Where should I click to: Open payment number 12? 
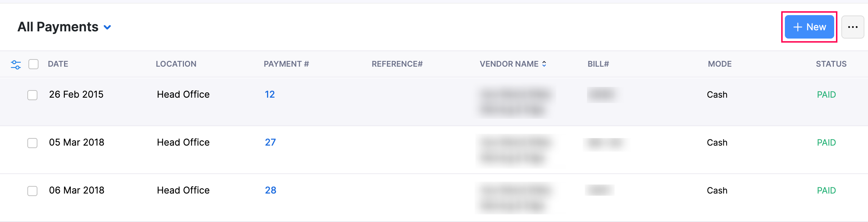[x=270, y=94]
